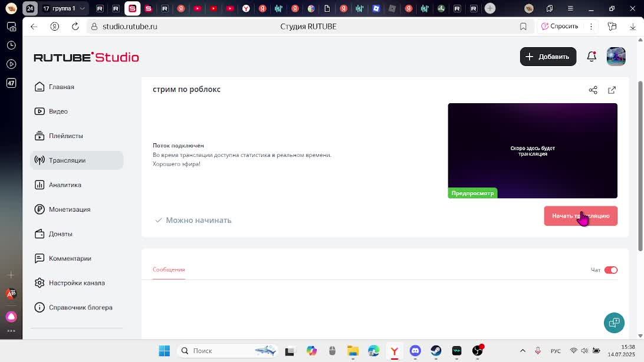
Task: Switch the РУС input language
Action: (556, 351)
